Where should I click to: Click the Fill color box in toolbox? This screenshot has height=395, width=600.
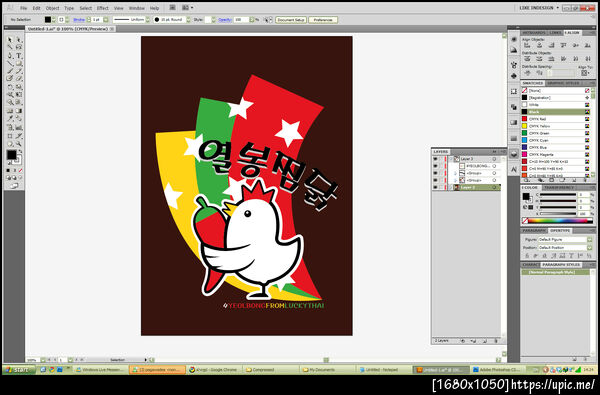pos(11,155)
